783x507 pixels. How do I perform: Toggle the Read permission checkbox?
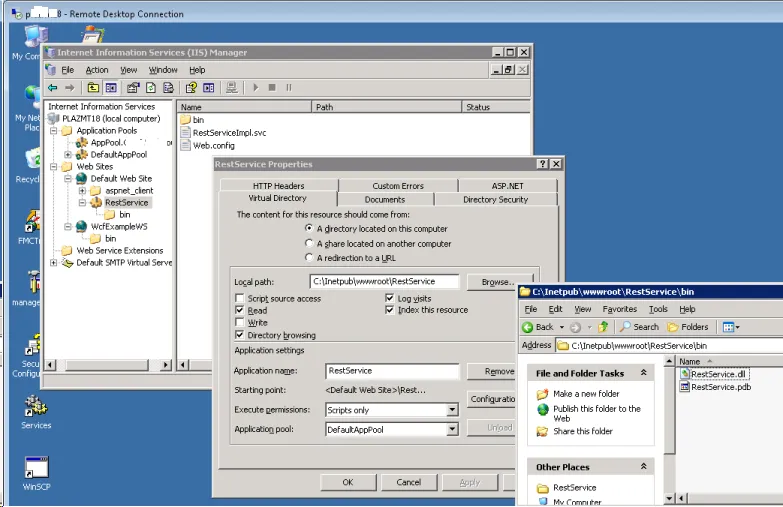(x=240, y=310)
